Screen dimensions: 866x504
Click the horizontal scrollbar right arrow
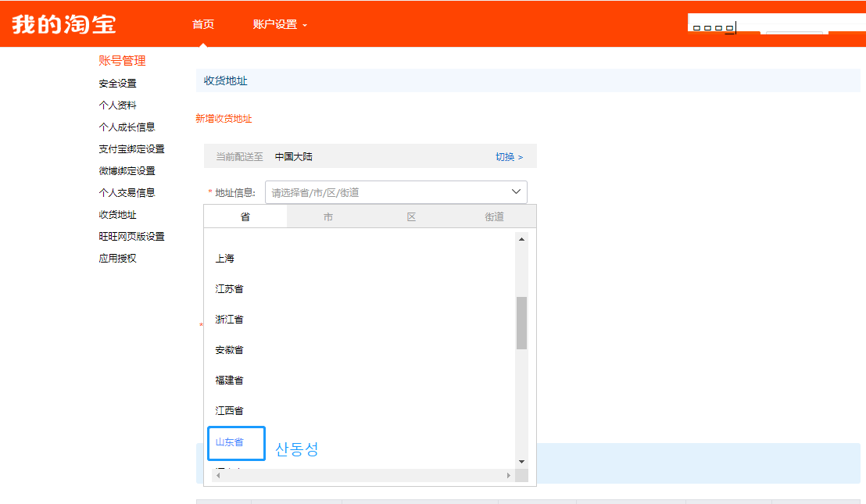[509, 475]
